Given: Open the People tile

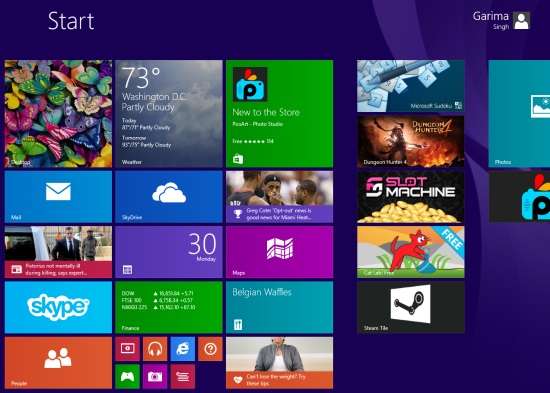Looking at the screenshot, I should tap(58, 363).
